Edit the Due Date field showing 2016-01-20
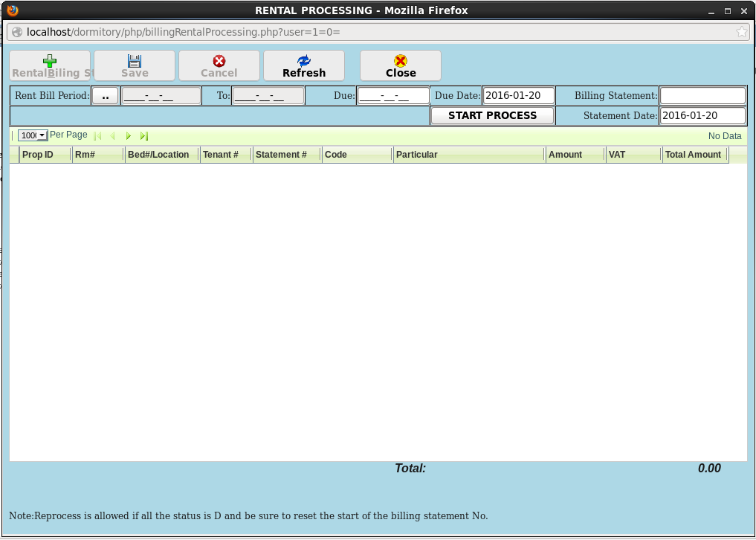This screenshot has width=756, height=540. 518,96
